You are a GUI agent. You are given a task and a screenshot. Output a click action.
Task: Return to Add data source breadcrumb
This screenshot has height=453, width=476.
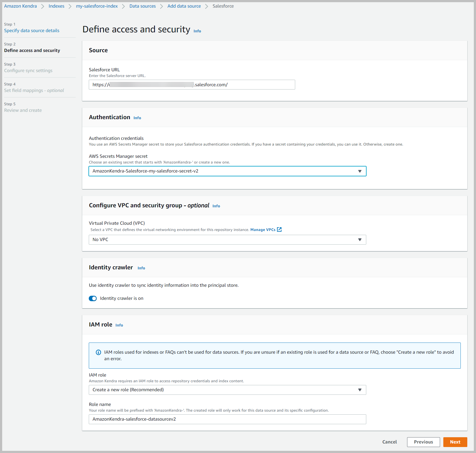coord(184,6)
